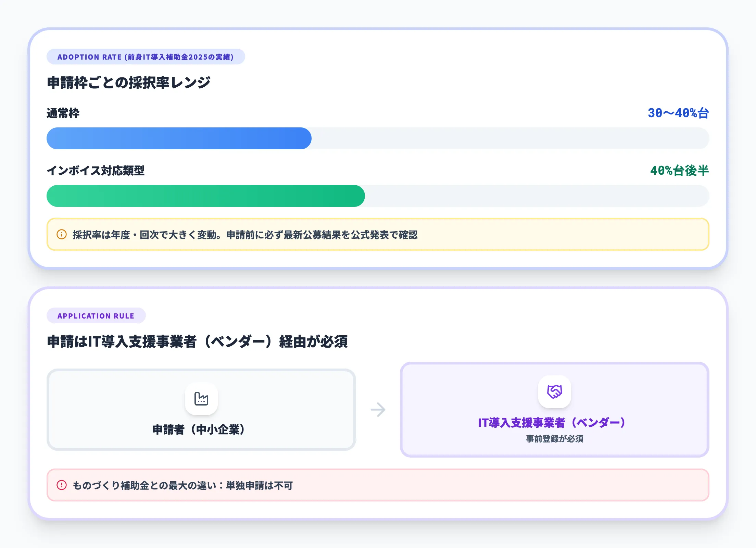Click the arrow between 申請者 and ベンダー cards
Image resolution: width=756 pixels, height=548 pixels.
pyautogui.click(x=378, y=410)
